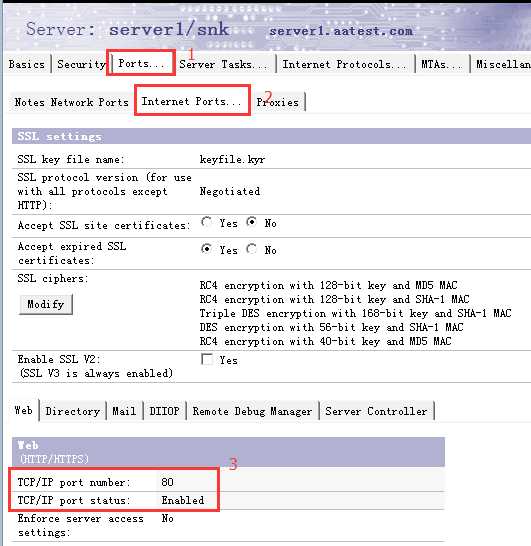Open the DIIOP protocol tab
This screenshot has width=531, height=546.
coord(164,411)
